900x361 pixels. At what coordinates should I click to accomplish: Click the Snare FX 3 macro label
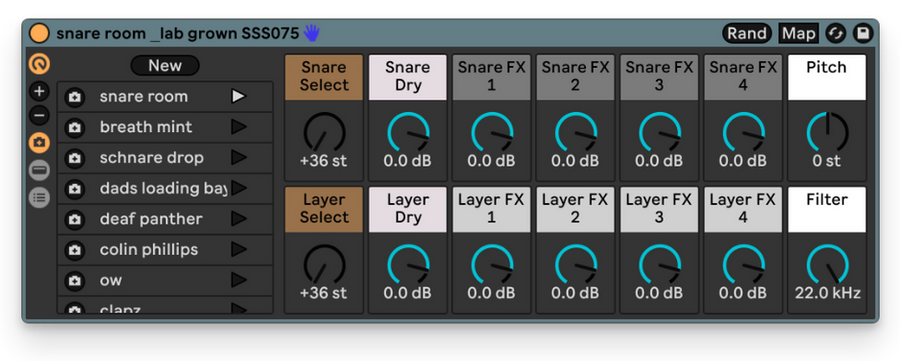pyautogui.click(x=659, y=77)
